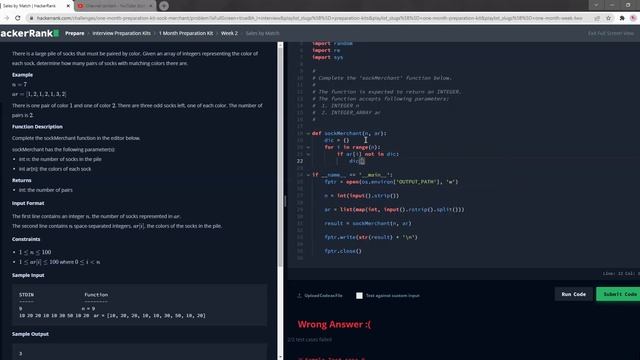Open tab search chevron in title bar
Image resolution: width=640 pixels, height=360 pixels.
(x=596, y=5)
